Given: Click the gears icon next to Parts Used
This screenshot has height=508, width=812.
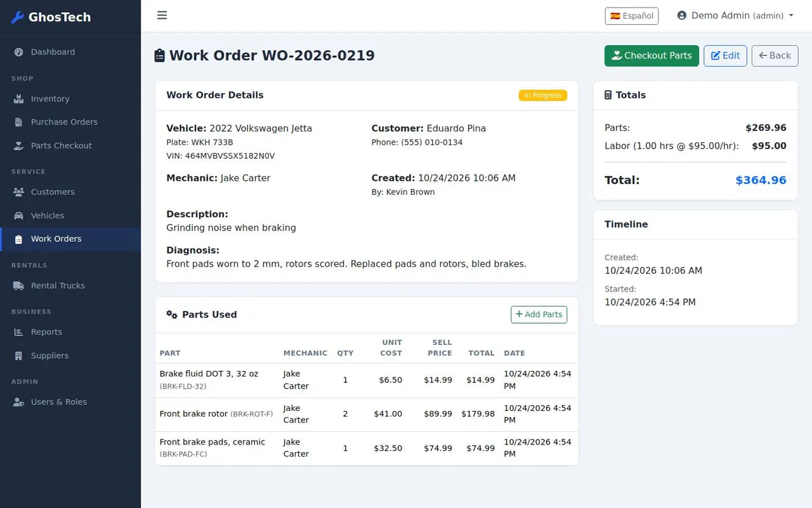Looking at the screenshot, I should click(x=172, y=314).
